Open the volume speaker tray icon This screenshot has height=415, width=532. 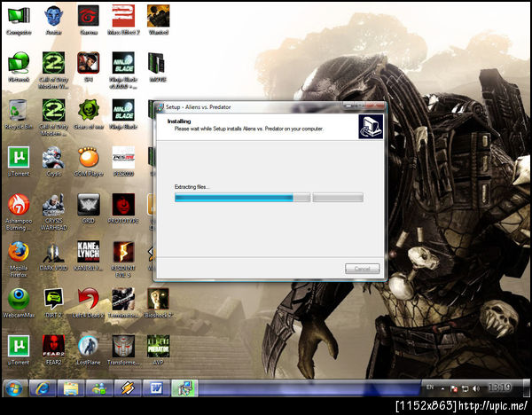(476, 388)
